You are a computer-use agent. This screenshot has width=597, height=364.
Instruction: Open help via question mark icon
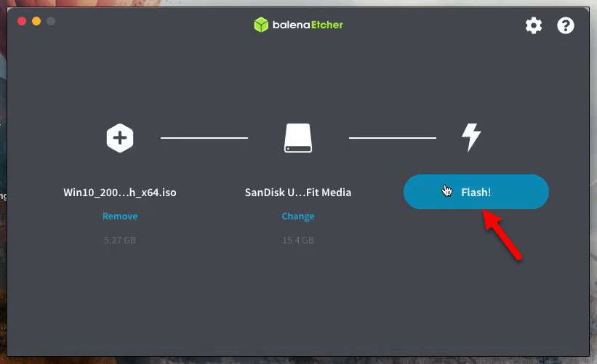(x=566, y=25)
